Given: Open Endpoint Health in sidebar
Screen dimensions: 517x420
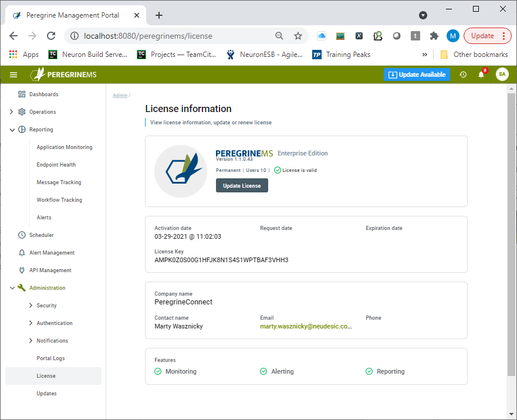Looking at the screenshot, I should click(56, 164).
